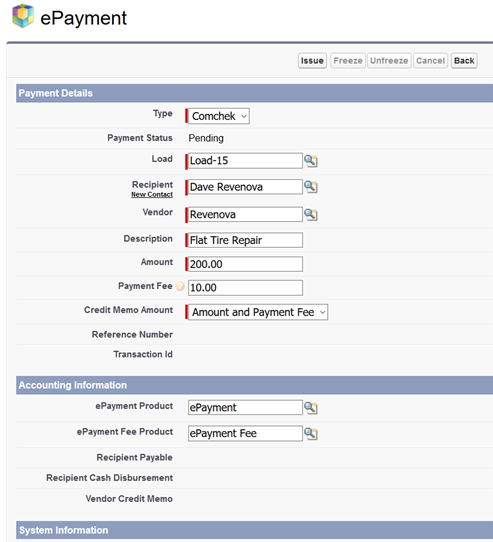493x542 pixels.
Task: Click the Recipient field Dave Revenova
Action: tap(245, 187)
